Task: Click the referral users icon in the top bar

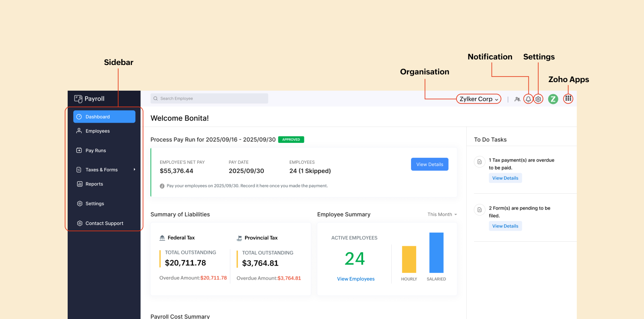Action: tap(517, 99)
